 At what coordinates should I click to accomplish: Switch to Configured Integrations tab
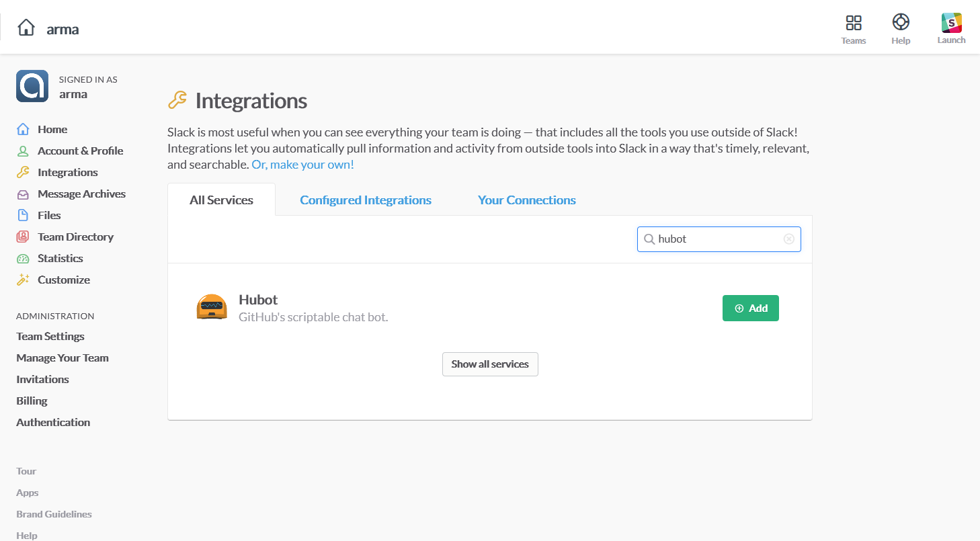[366, 200]
